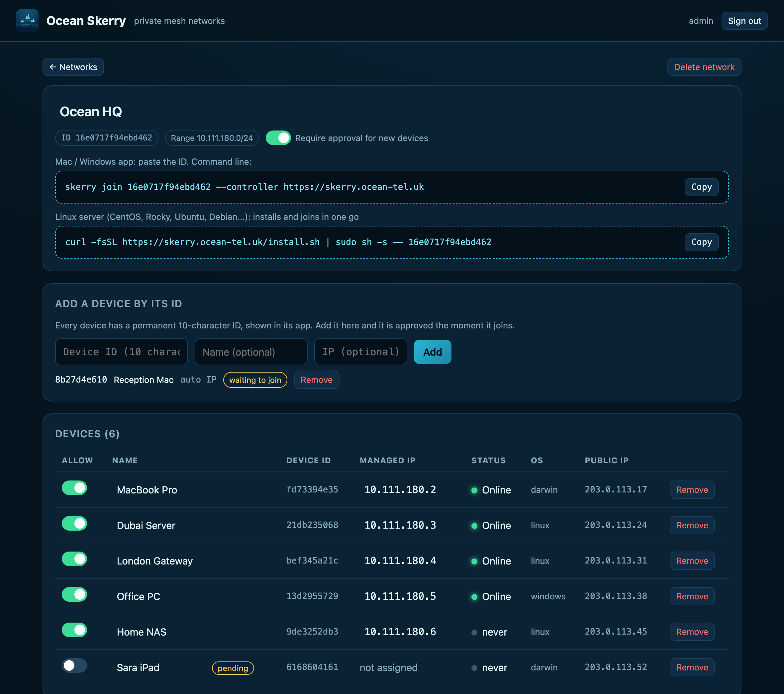Toggle Require approval for new devices
Screen dimensions: 784x694
(278, 138)
